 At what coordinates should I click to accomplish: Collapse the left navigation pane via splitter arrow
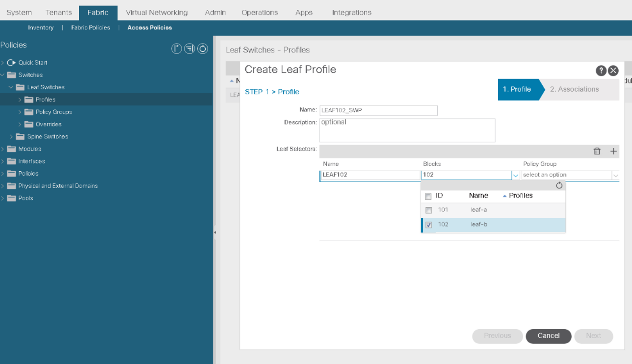tap(215, 232)
